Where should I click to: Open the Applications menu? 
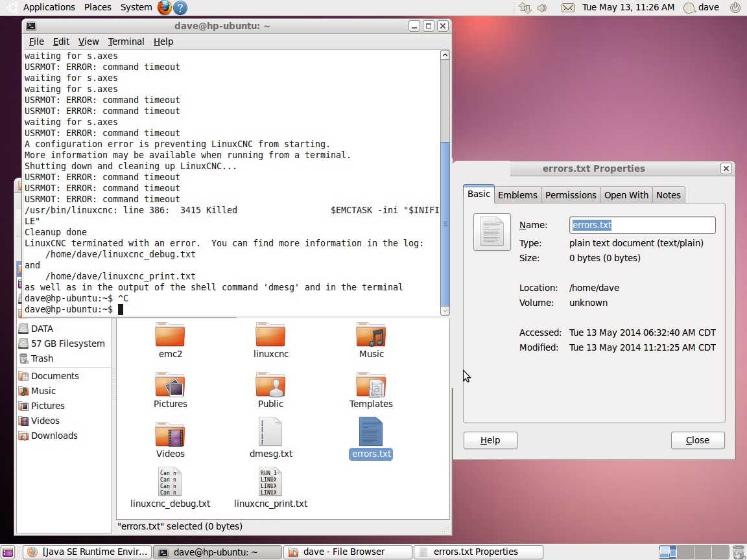coord(49,8)
